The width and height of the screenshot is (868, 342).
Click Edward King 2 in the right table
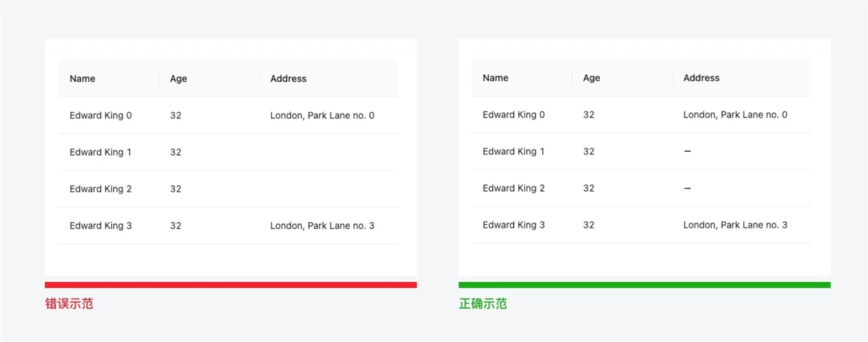click(513, 188)
